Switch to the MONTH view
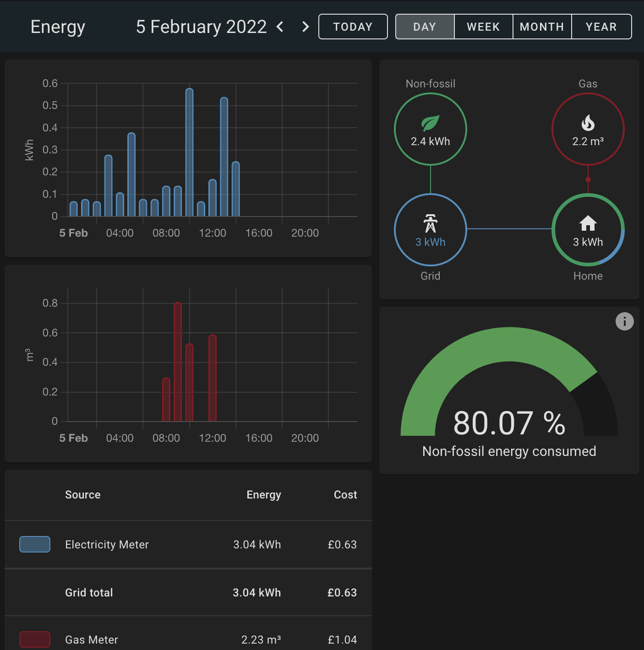Viewport: 644px width, 650px height. click(542, 27)
